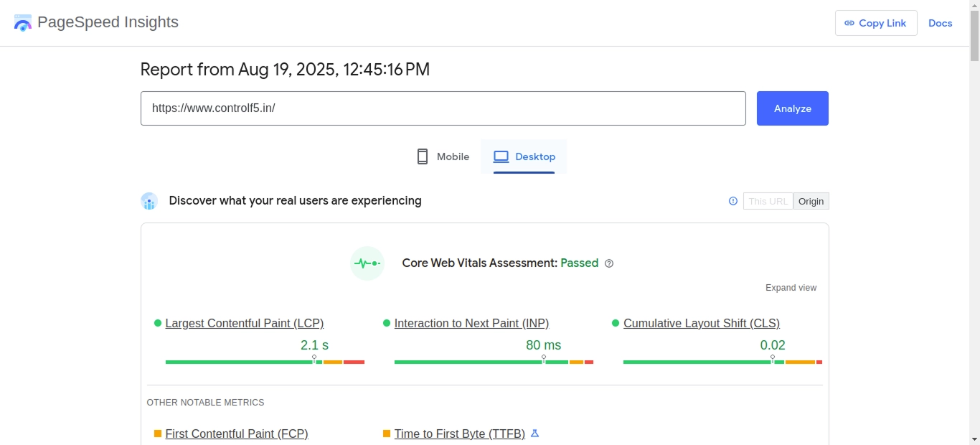
Task: Click the experimental flask icon beside TTFB
Action: click(534, 434)
